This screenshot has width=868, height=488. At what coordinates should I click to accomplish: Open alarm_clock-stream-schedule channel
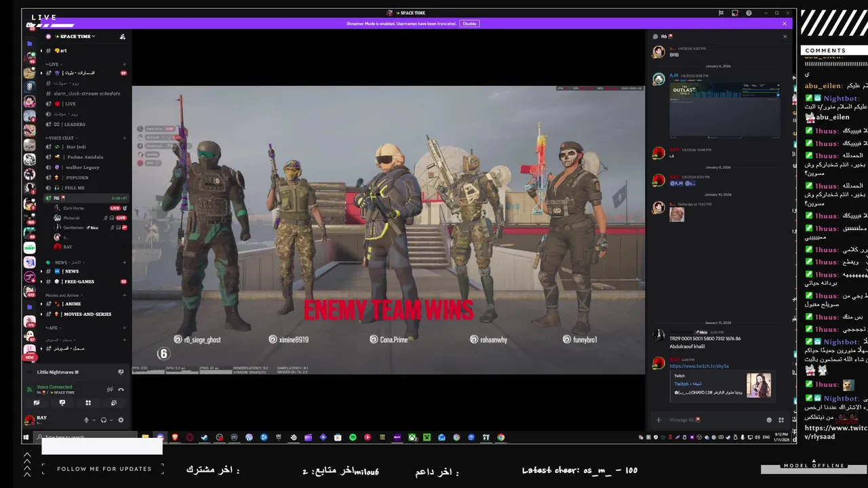[85, 94]
